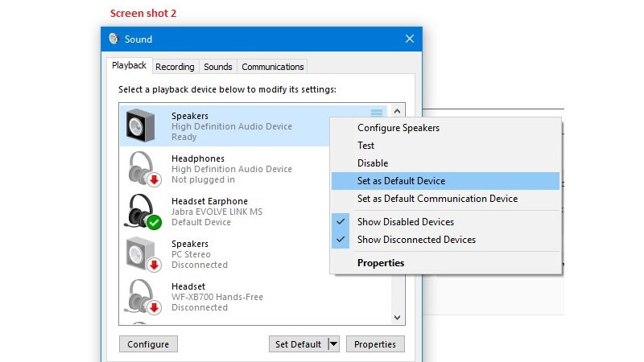The width and height of the screenshot is (644, 362).
Task: Click the 'Jabra EVOLVE LINK MS' text
Action: pos(217,212)
